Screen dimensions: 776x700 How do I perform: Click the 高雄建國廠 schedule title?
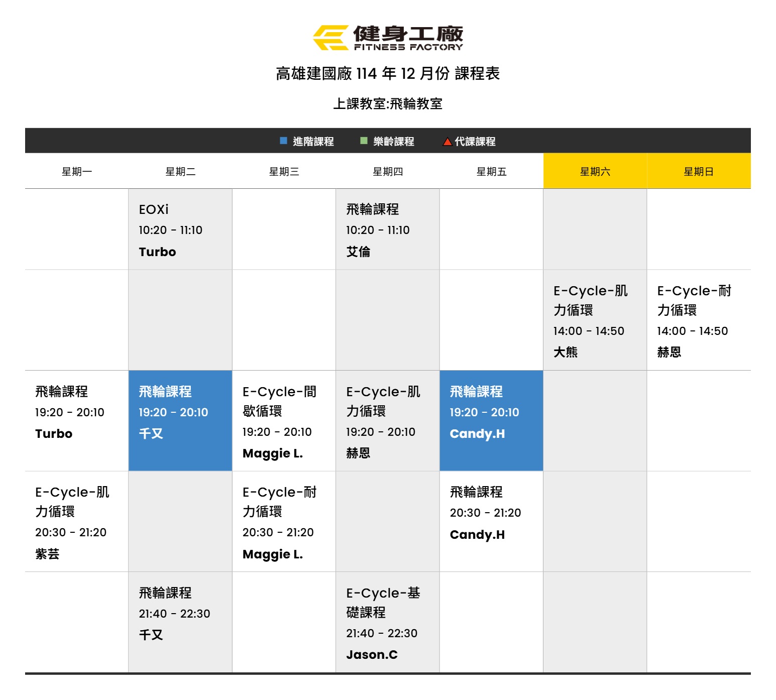(x=388, y=73)
